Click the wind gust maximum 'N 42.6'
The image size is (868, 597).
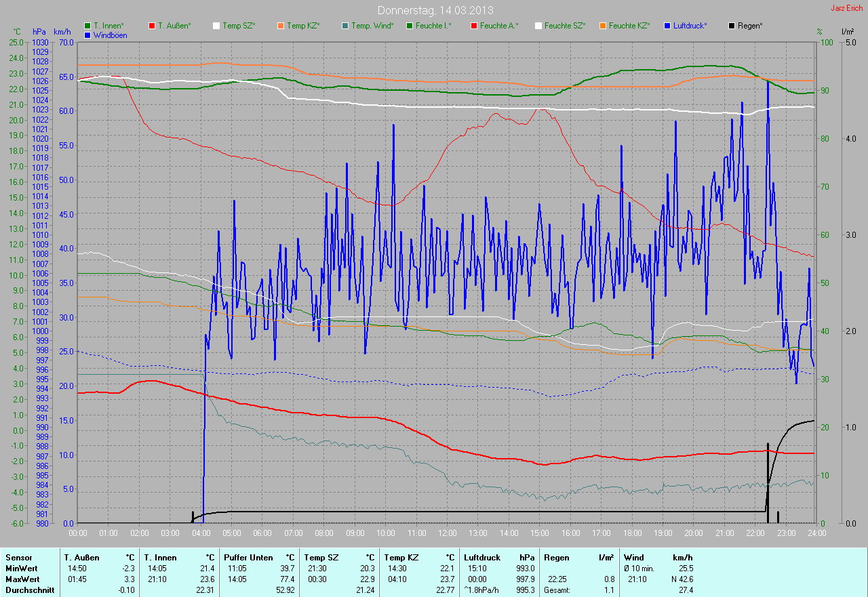tap(681, 579)
